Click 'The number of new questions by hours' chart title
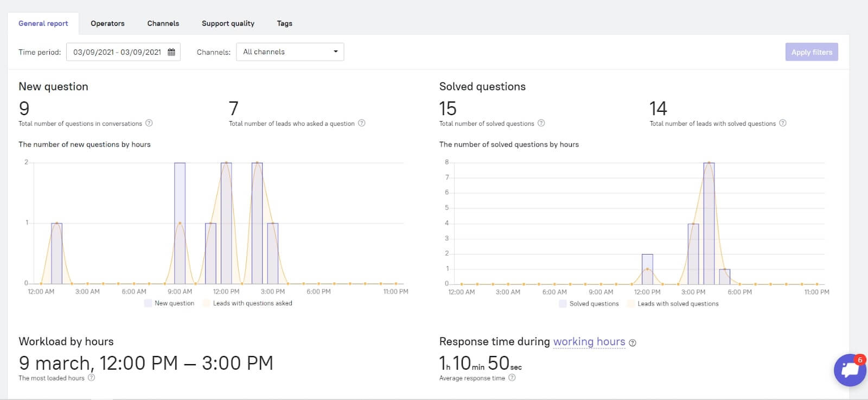 [x=85, y=144]
